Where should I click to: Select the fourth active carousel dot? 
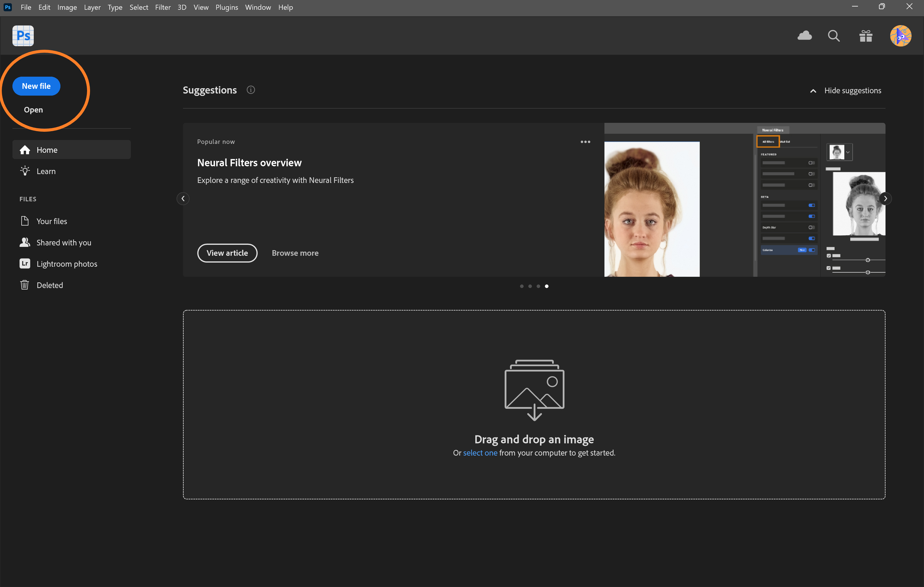click(x=547, y=286)
